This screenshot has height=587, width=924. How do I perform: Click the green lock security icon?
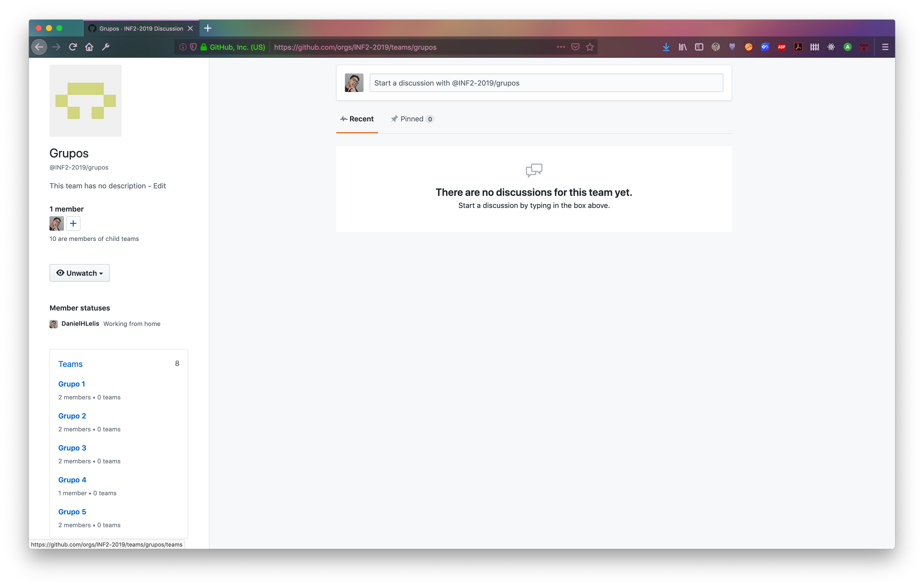[x=204, y=47]
